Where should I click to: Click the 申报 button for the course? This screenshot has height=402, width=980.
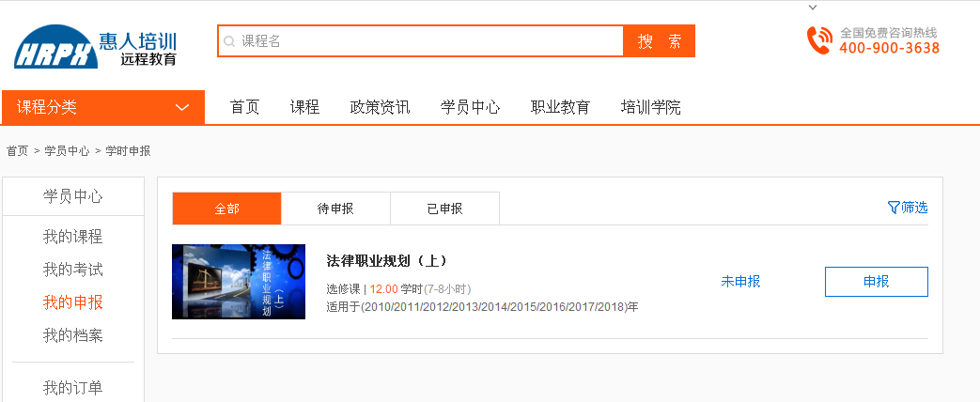(876, 282)
